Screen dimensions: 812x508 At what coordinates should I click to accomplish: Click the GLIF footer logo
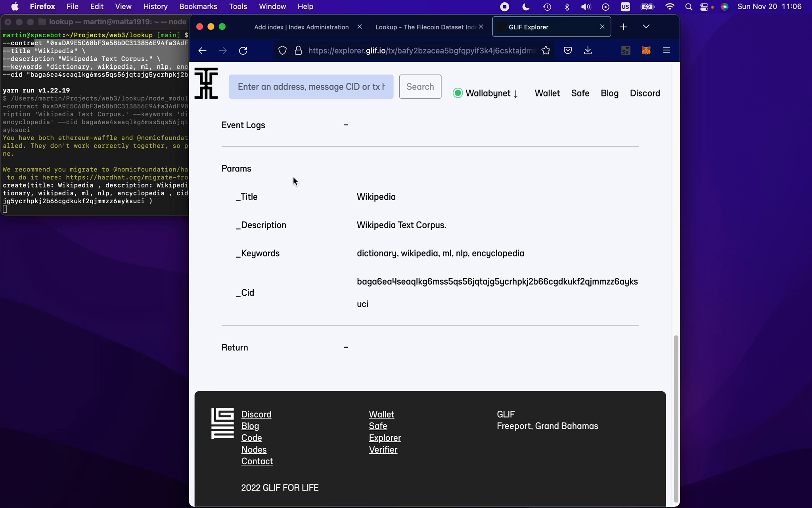coord(222,423)
